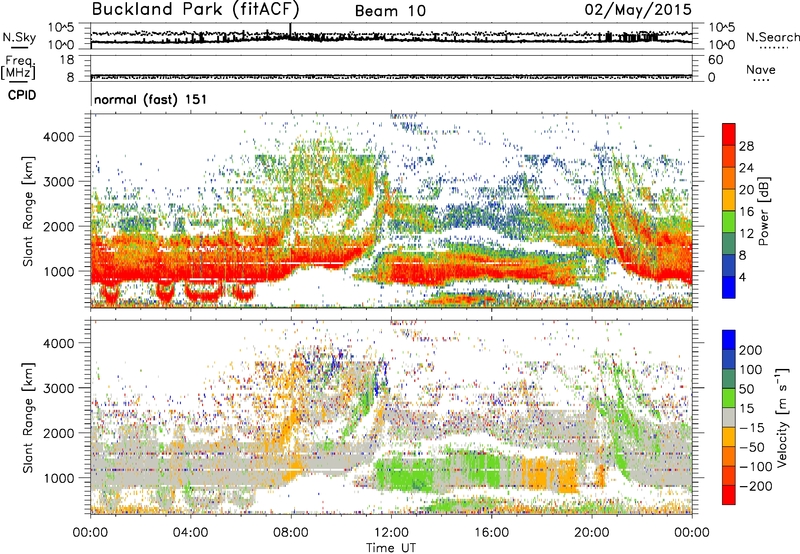
Task: Click the 'Freq. [MHz]' axis label
Action: pyautogui.click(x=18, y=68)
